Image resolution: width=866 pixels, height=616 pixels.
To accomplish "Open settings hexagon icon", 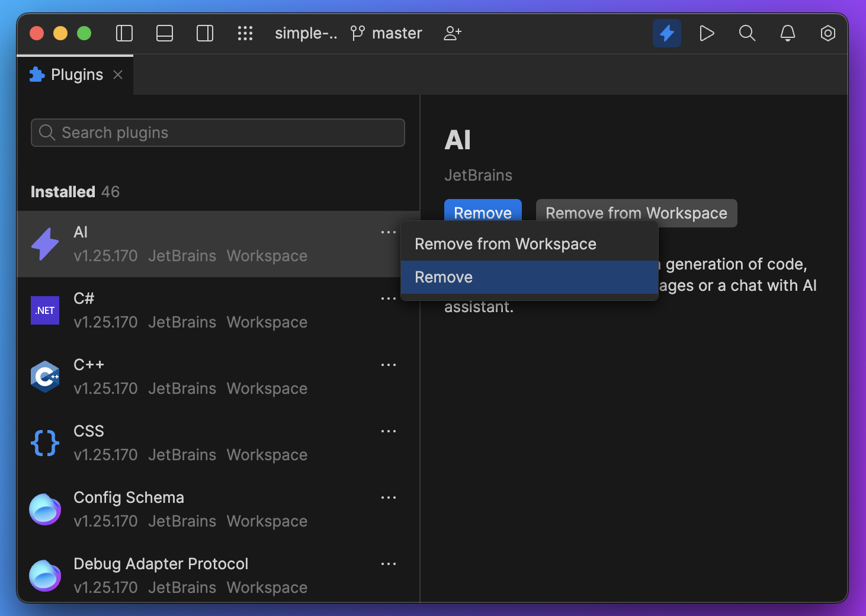I will click(x=828, y=33).
